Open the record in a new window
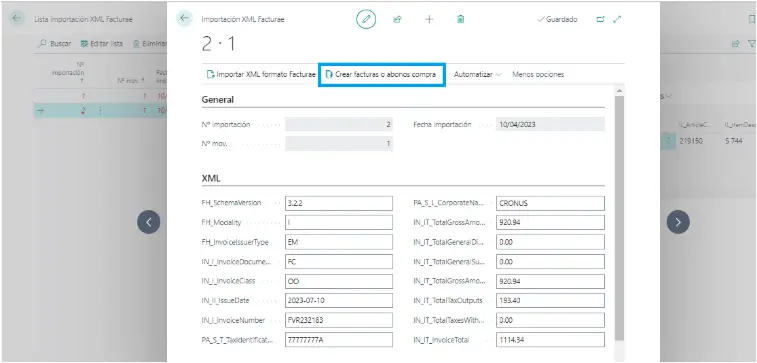Viewport: 757px width, 363px height. coord(600,19)
